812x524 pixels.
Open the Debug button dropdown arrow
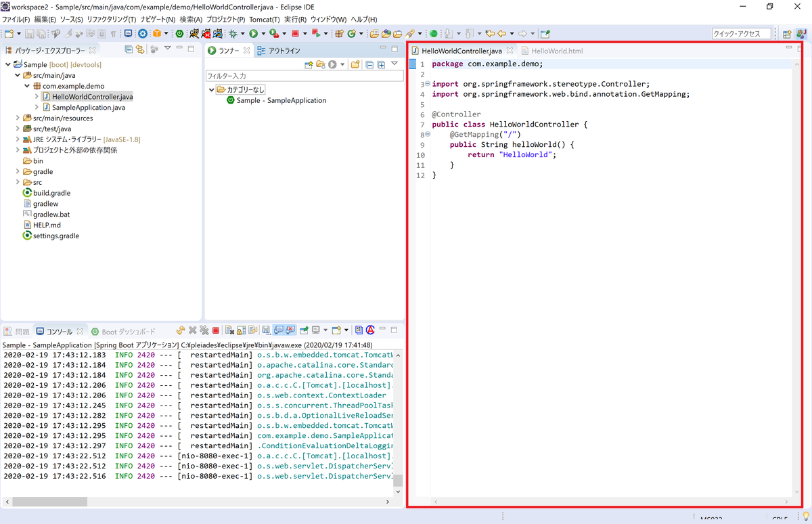[242, 34]
